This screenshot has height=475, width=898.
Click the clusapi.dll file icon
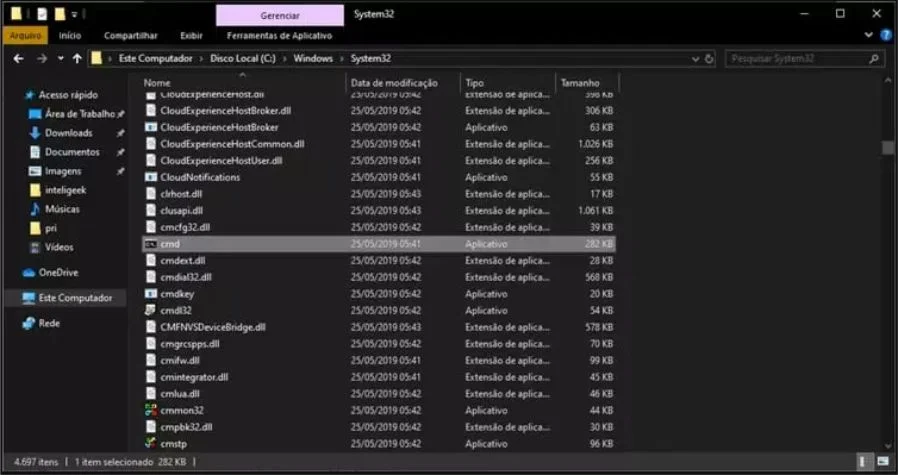151,211
